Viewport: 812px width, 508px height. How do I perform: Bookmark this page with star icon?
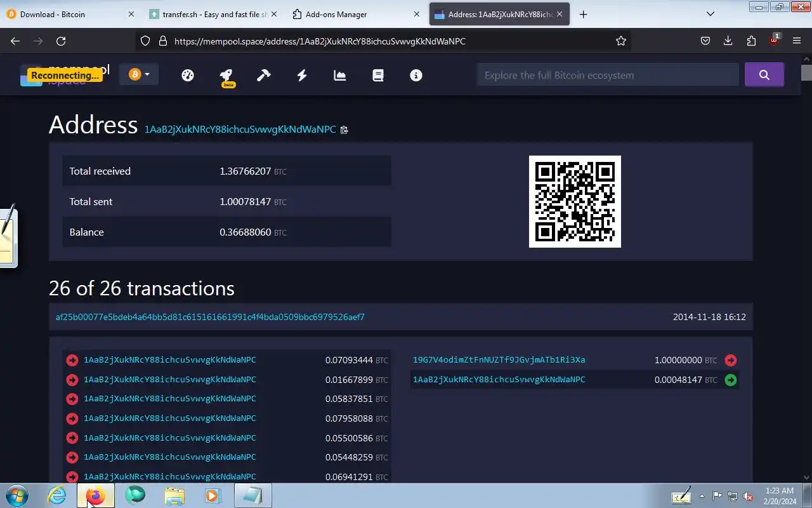pos(621,41)
